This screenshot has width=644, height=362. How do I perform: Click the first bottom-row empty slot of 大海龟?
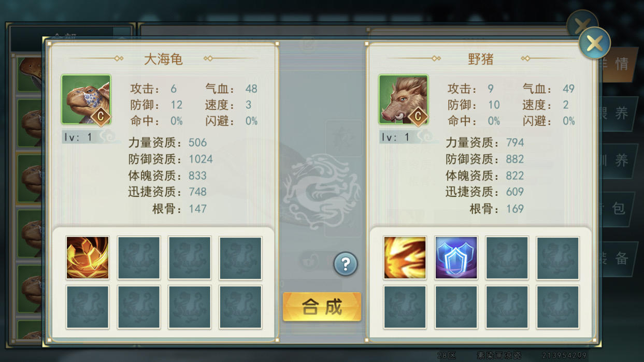click(88, 308)
